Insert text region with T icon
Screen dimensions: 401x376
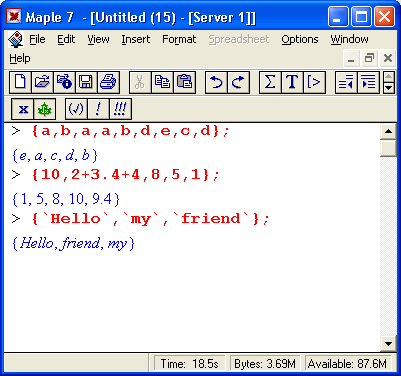(292, 82)
